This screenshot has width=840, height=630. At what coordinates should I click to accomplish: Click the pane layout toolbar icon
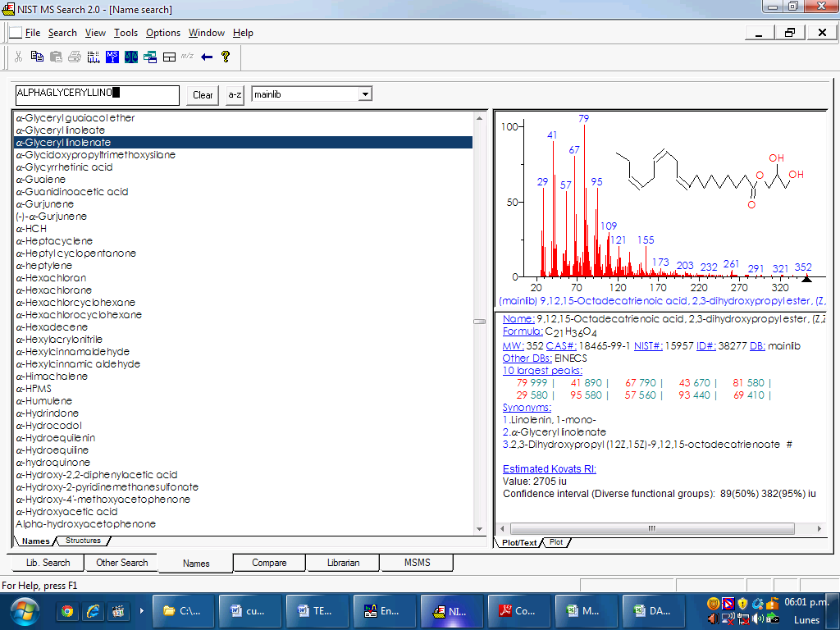coord(169,57)
